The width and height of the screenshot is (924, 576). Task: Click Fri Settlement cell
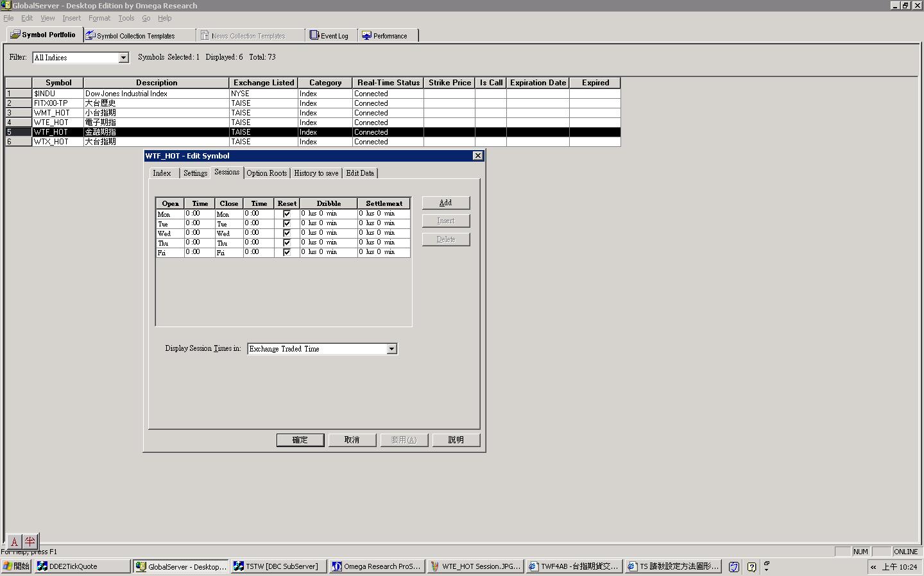[384, 252]
